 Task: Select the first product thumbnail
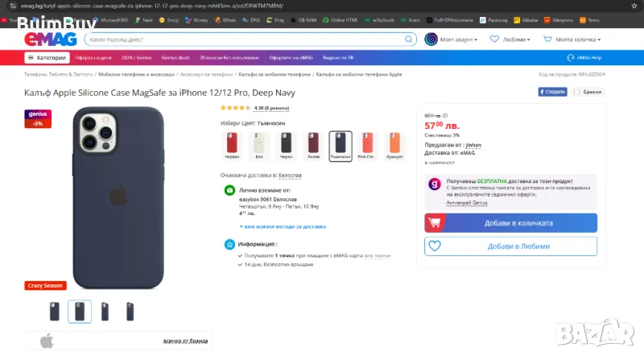point(55,311)
